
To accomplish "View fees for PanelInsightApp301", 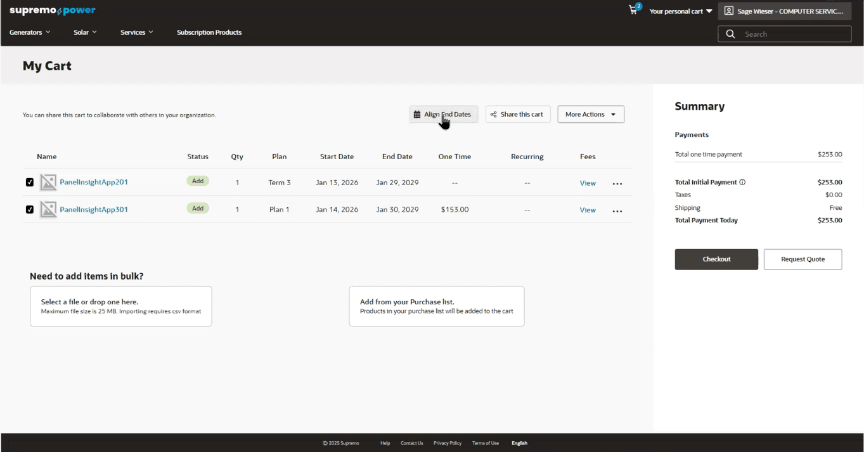I will pos(587,210).
